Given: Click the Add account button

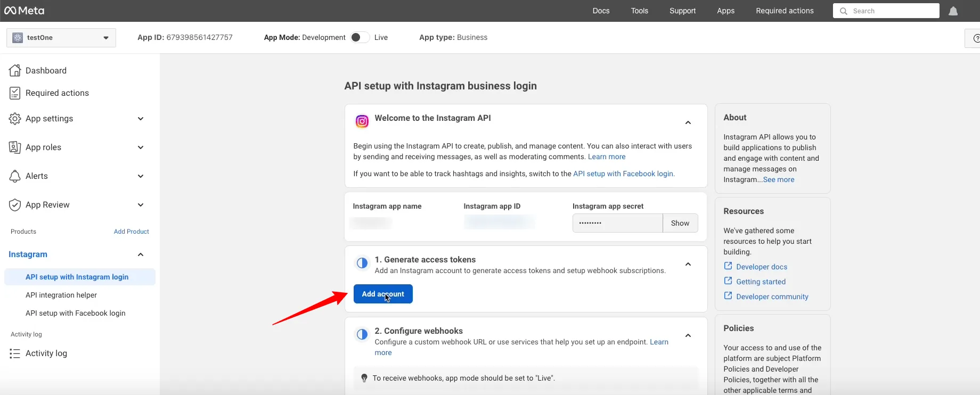Looking at the screenshot, I should (383, 294).
